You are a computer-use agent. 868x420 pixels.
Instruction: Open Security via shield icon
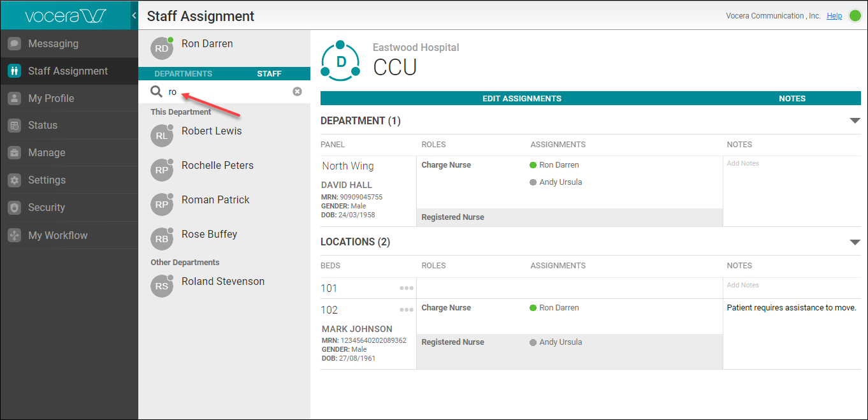click(14, 208)
